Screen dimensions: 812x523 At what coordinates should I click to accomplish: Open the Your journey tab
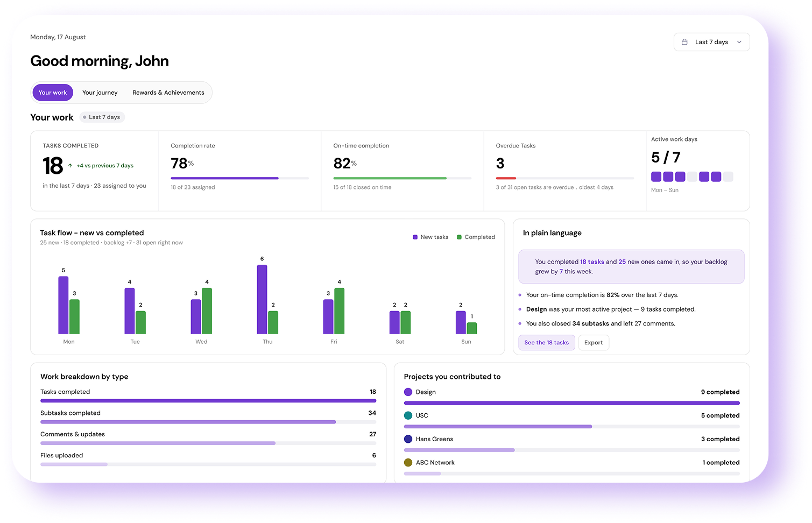click(100, 93)
